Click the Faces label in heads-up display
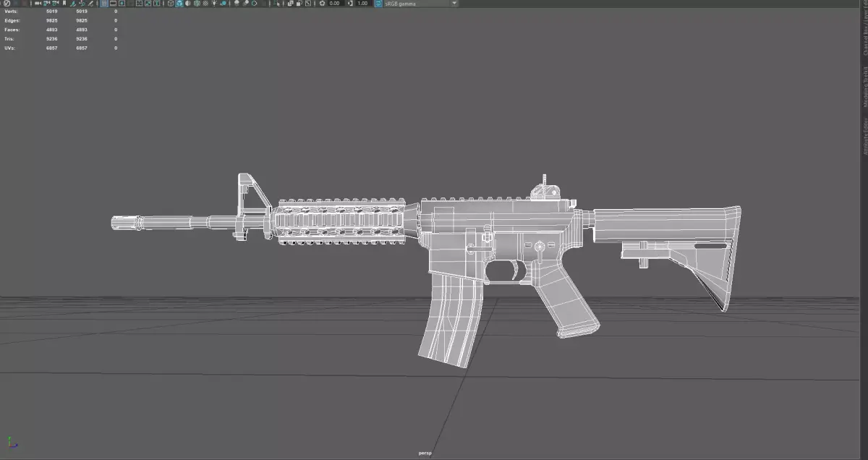 click(12, 30)
